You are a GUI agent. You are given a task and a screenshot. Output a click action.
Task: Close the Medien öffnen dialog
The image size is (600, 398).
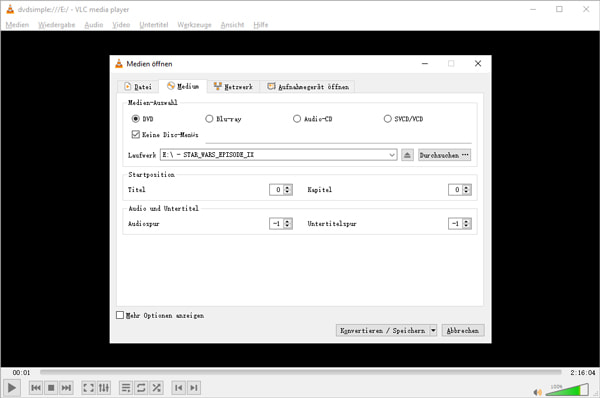[x=478, y=64]
